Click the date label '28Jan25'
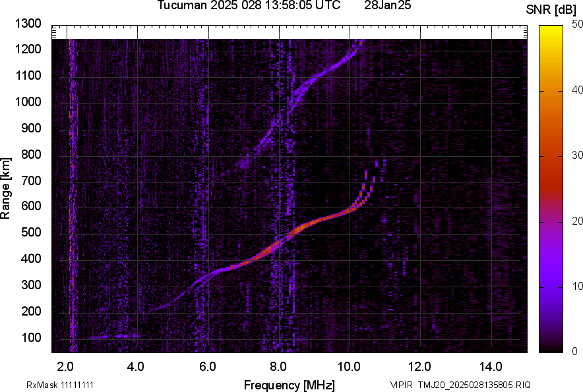The height and width of the screenshot is (392, 583). 387,5
